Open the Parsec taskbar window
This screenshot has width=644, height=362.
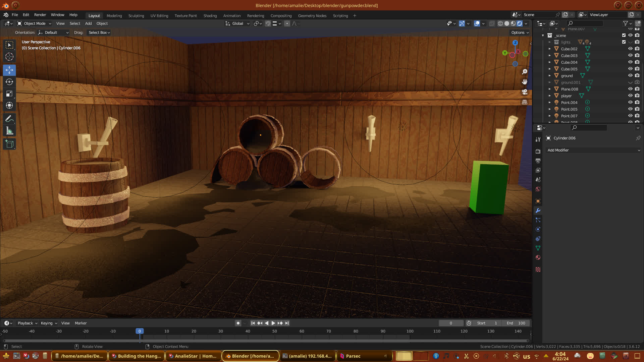coord(353,356)
